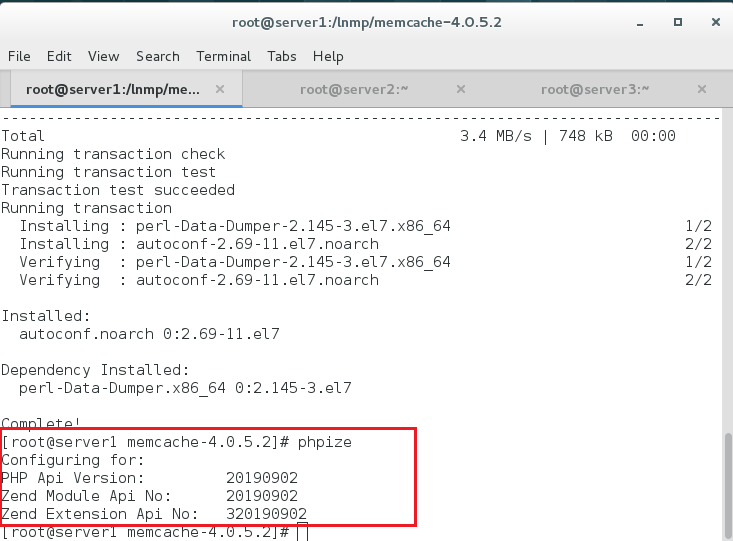733x541 pixels.
Task: Click 'Verifying : autoconf-2.69-11' line
Action: pos(199,280)
